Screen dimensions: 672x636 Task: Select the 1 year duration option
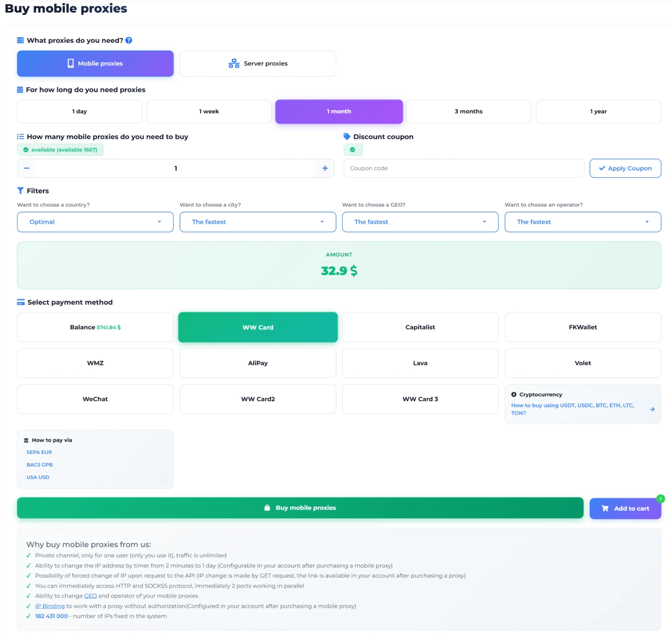coord(598,111)
